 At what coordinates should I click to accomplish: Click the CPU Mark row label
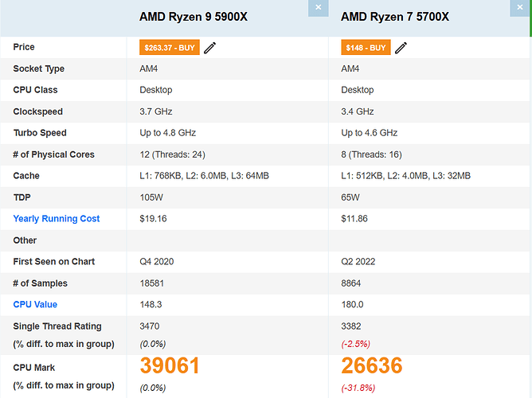coord(34,368)
